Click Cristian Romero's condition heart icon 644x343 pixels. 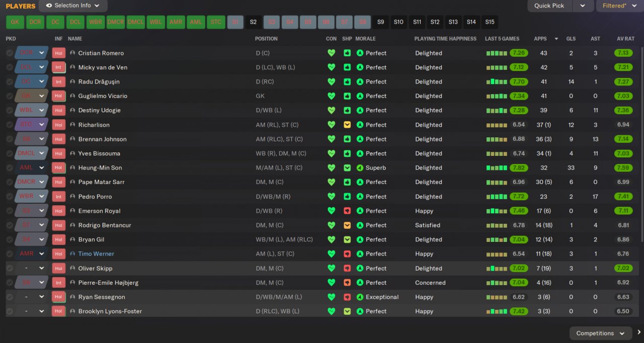(x=331, y=53)
